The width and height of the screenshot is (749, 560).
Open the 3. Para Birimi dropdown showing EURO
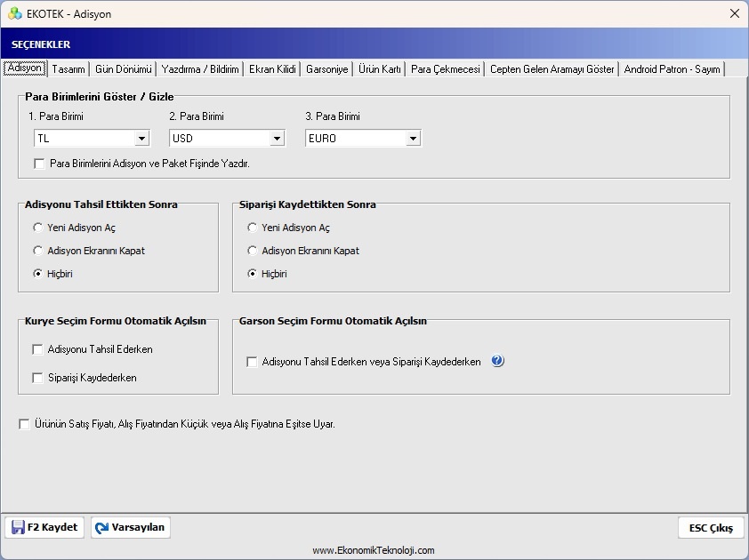tap(363, 139)
